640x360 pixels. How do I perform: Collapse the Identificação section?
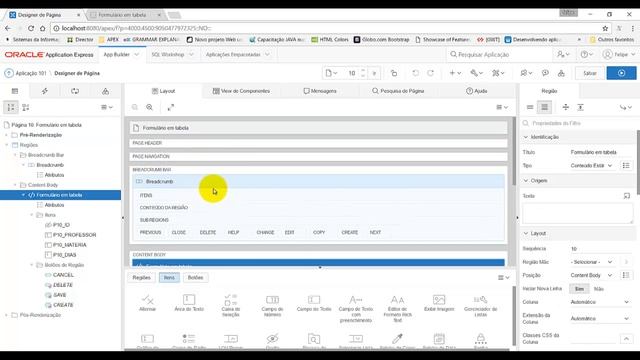pos(526,137)
